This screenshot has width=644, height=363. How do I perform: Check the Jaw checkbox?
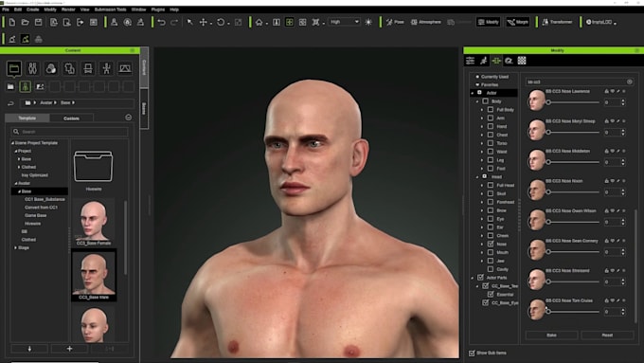pos(491,261)
